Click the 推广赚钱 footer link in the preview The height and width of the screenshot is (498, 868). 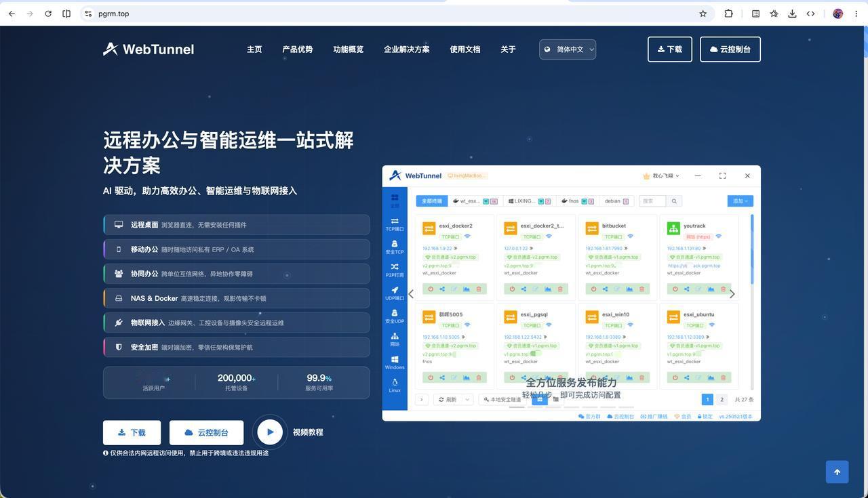pos(654,417)
